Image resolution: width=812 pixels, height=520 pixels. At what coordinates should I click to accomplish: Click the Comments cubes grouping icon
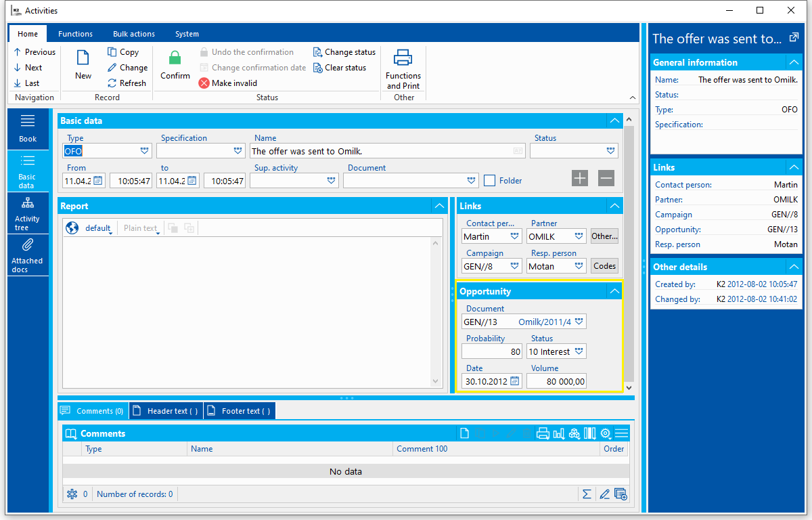(x=574, y=433)
